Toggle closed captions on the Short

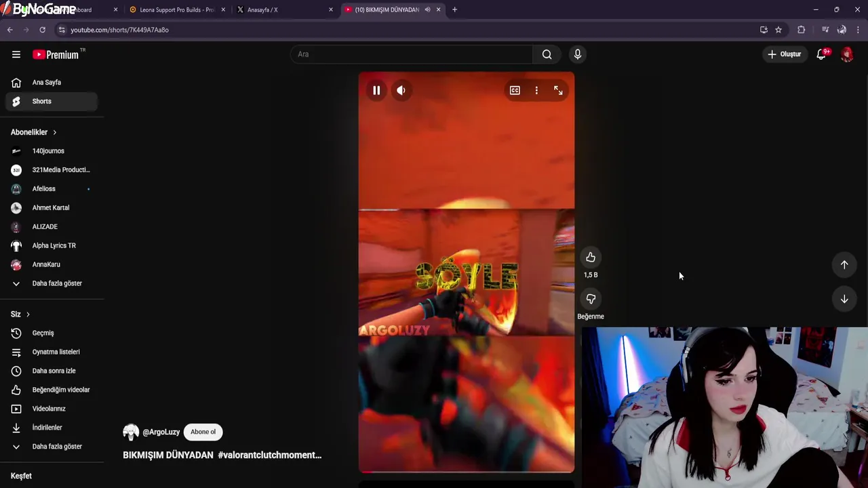click(515, 90)
